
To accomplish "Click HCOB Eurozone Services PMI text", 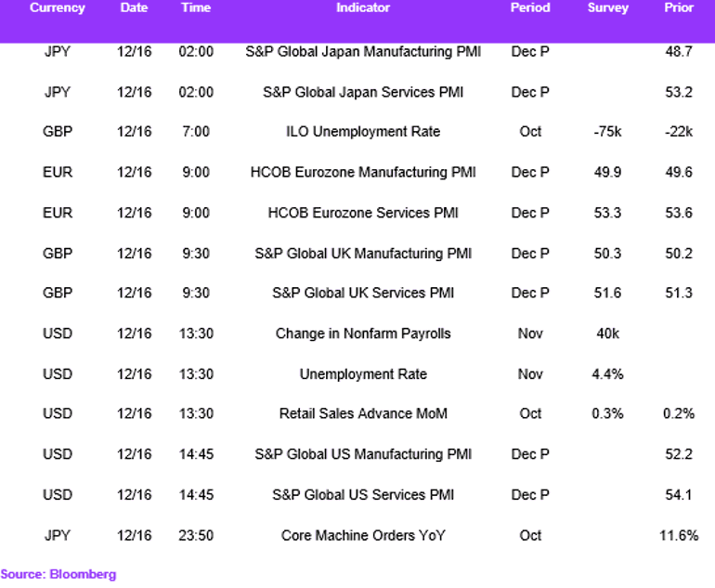I will coord(363,213).
